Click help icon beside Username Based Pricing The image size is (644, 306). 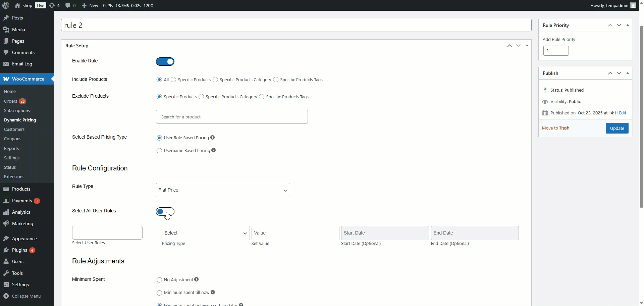[214, 150]
